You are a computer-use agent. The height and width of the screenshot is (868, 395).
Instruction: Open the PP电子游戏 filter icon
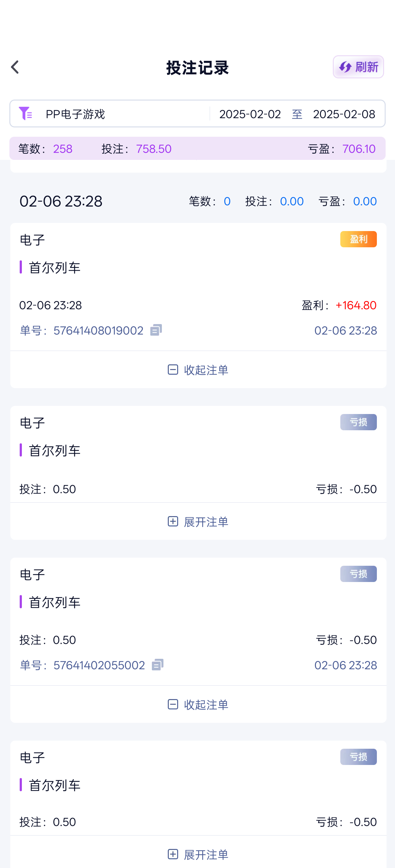pos(26,114)
